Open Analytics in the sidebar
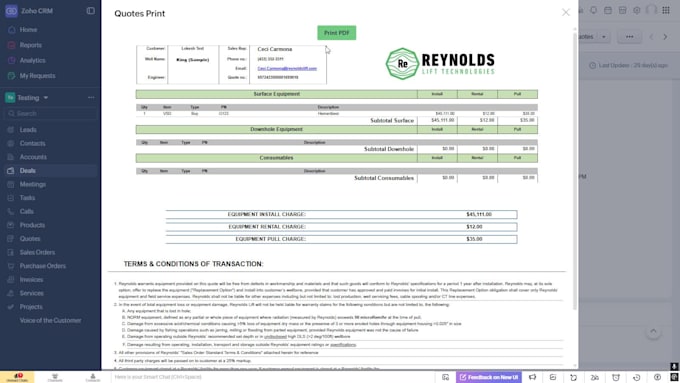The width and height of the screenshot is (680, 383). pyautogui.click(x=33, y=61)
